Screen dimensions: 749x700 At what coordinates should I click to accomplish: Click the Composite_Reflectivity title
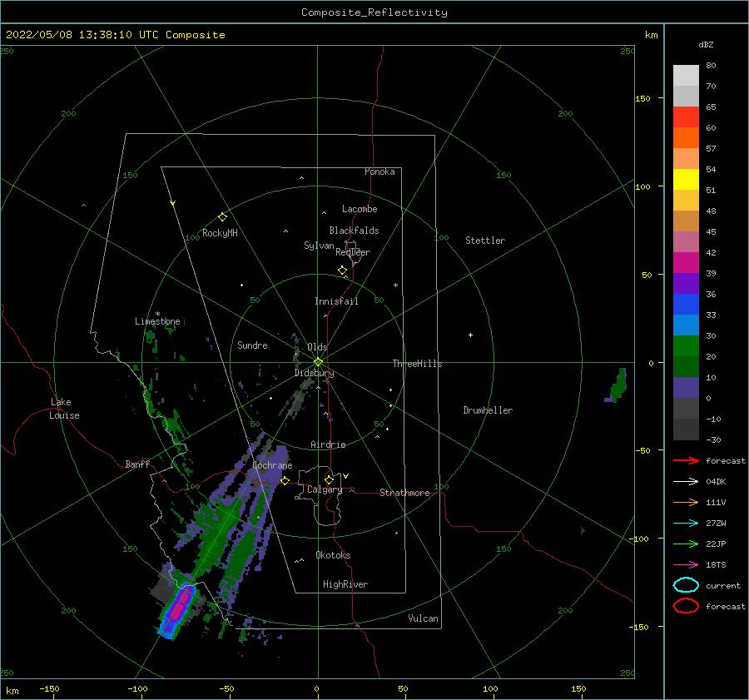(374, 12)
